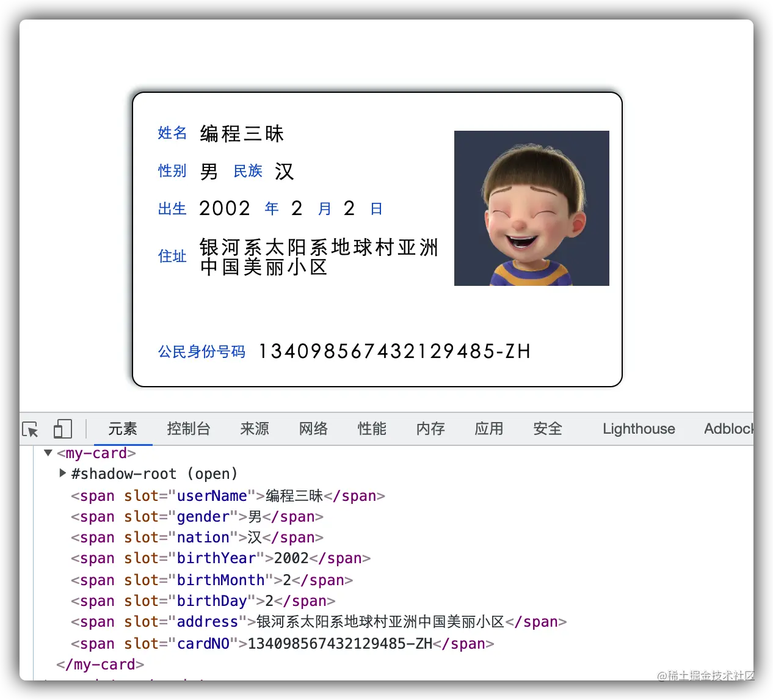Select the span slot cardNO line
Image resolution: width=773 pixels, height=700 pixels.
pyautogui.click(x=282, y=644)
